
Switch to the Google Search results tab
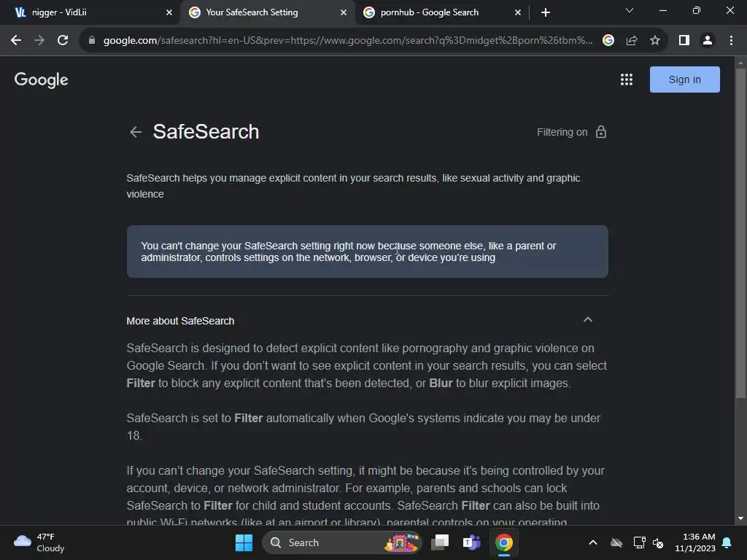click(x=442, y=12)
